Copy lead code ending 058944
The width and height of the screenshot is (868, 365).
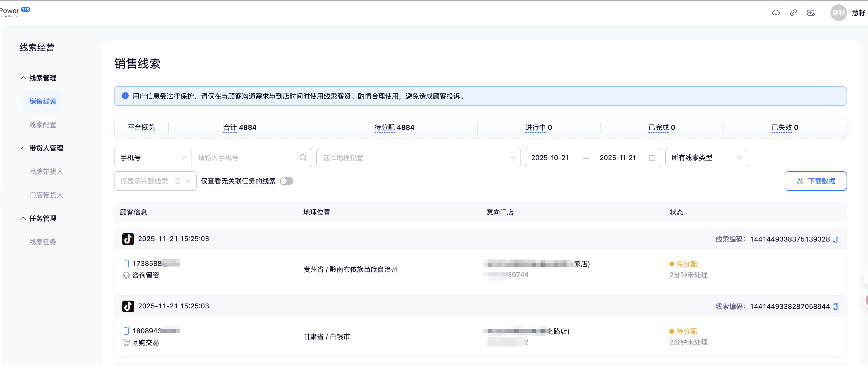point(835,307)
